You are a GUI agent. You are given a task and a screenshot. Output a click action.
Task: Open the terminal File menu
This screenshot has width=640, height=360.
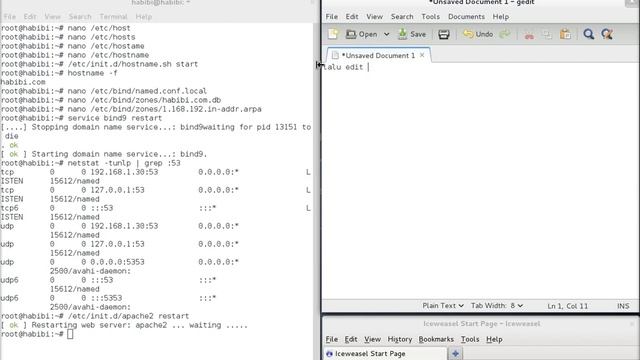click(9, 17)
